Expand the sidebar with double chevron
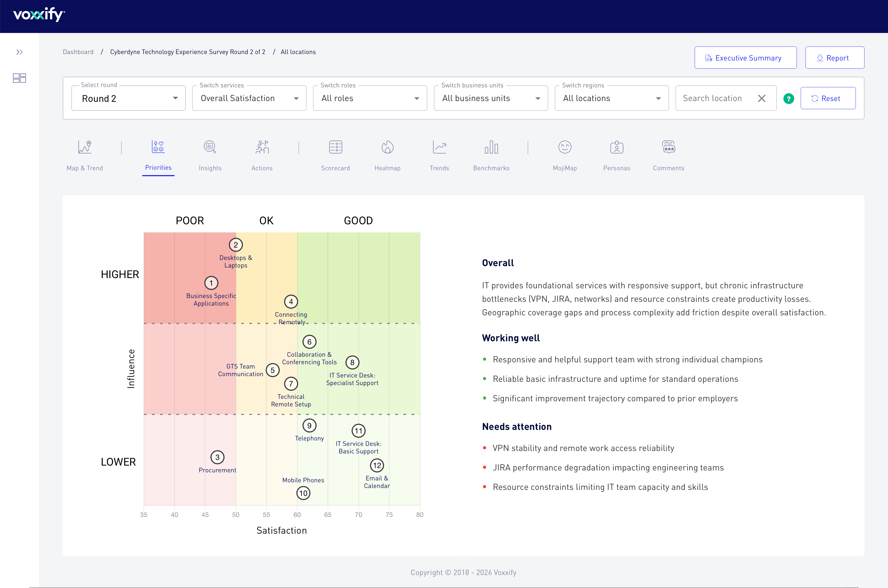 coord(19,52)
